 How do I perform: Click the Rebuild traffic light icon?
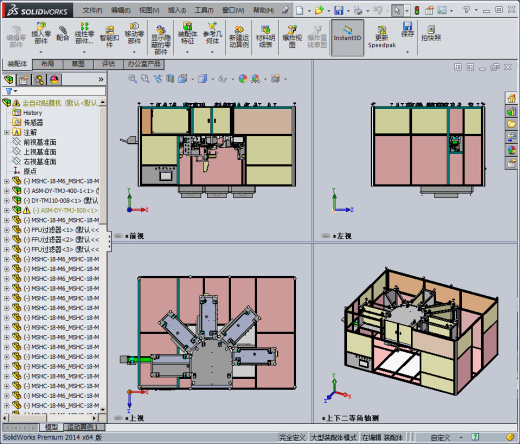[x=417, y=10]
